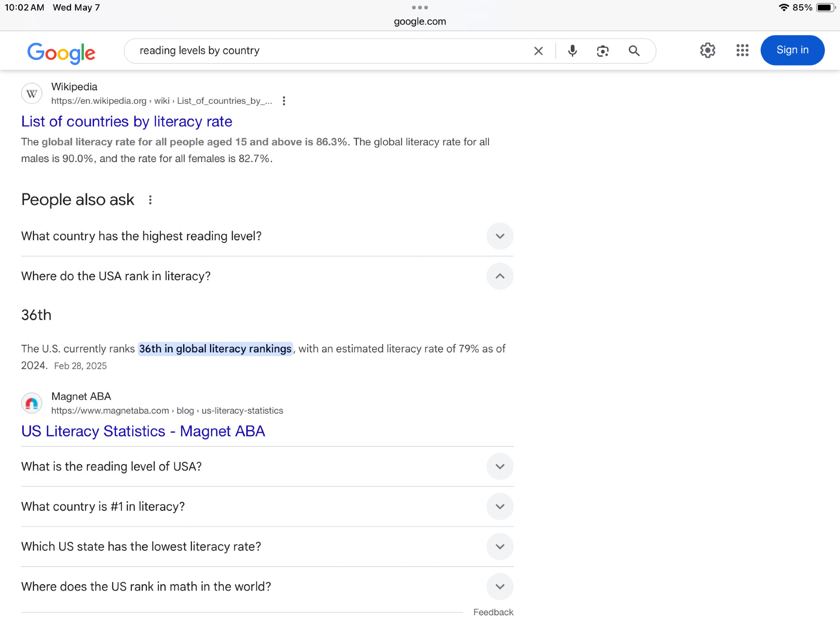The width and height of the screenshot is (840, 630).
Task: Tap the three-dot multitasking menu at top
Action: tap(420, 8)
